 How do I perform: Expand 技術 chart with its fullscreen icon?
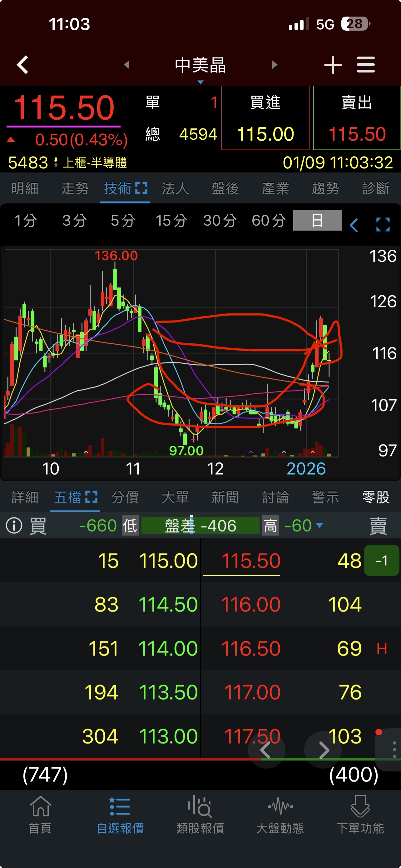pos(141,188)
